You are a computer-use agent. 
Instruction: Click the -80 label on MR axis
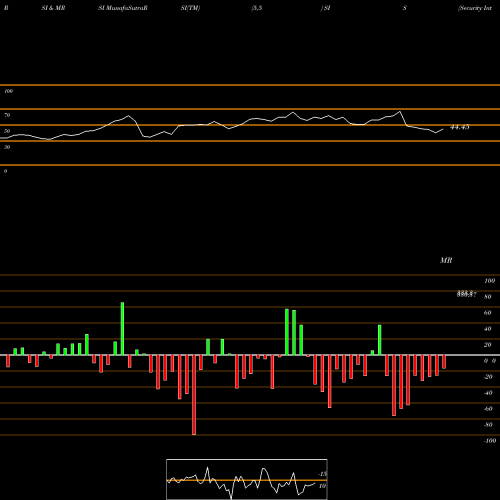[488, 425]
